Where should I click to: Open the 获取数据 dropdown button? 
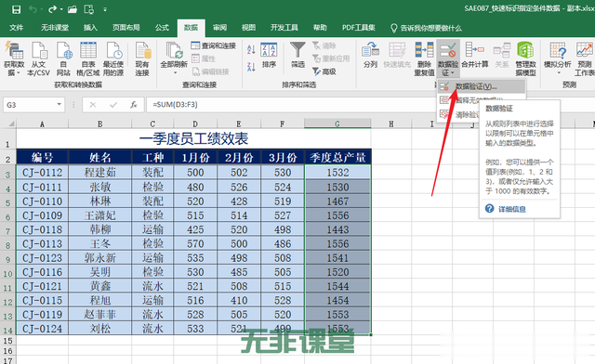14,59
